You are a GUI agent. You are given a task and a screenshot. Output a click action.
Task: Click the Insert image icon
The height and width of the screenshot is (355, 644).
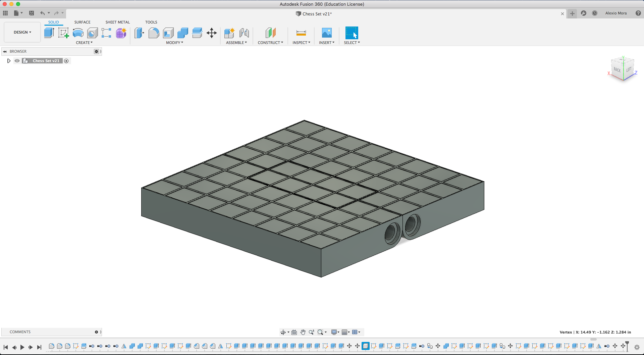click(x=327, y=33)
